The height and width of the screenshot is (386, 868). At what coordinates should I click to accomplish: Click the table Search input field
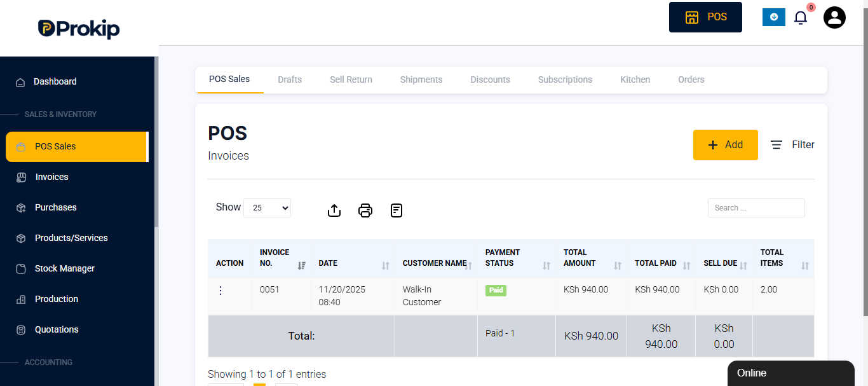click(756, 208)
